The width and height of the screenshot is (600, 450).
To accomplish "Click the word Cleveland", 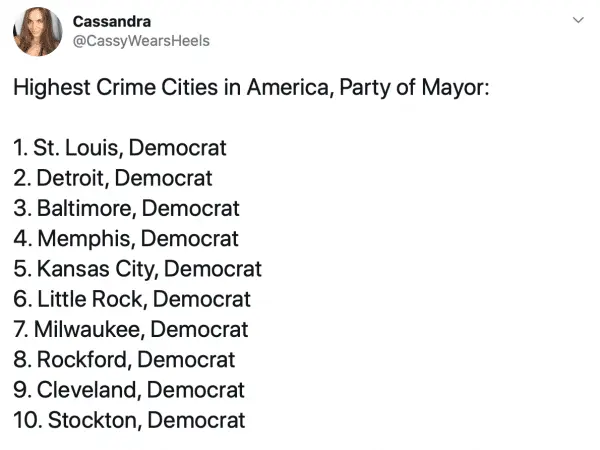I will 88,389.
